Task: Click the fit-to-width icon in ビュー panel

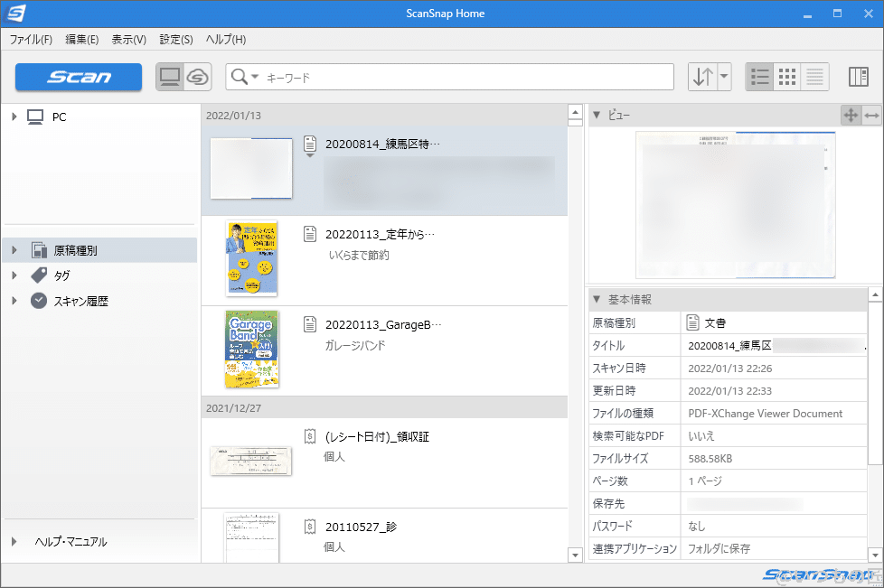Action: [873, 115]
